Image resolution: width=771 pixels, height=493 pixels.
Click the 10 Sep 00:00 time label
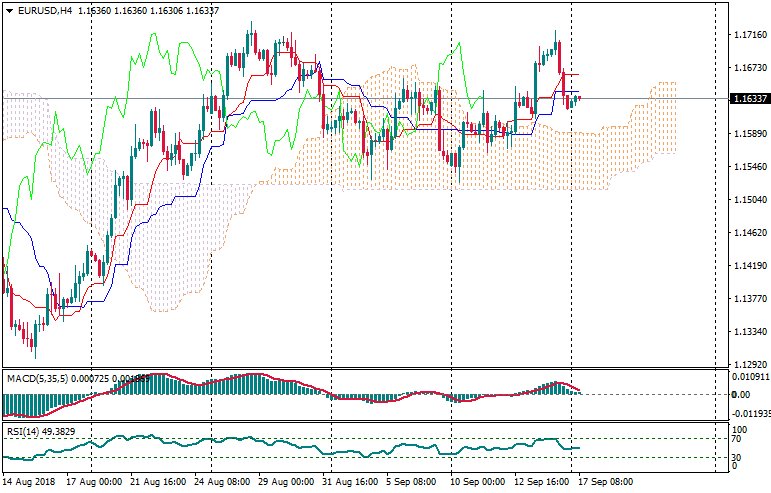[x=477, y=481]
